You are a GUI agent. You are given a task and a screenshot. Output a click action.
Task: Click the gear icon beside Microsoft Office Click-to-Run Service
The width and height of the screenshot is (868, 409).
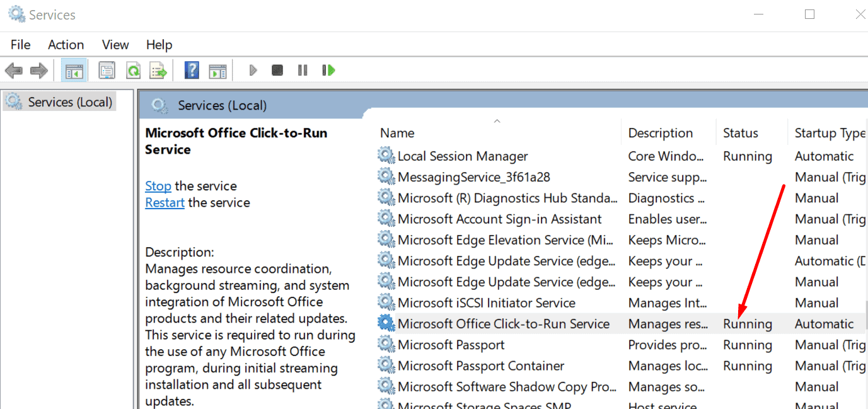coord(386,323)
